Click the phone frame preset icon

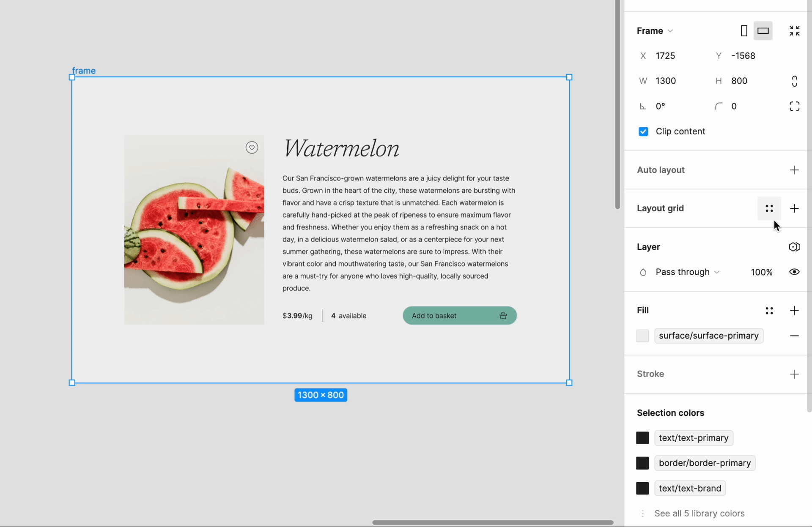pos(743,30)
